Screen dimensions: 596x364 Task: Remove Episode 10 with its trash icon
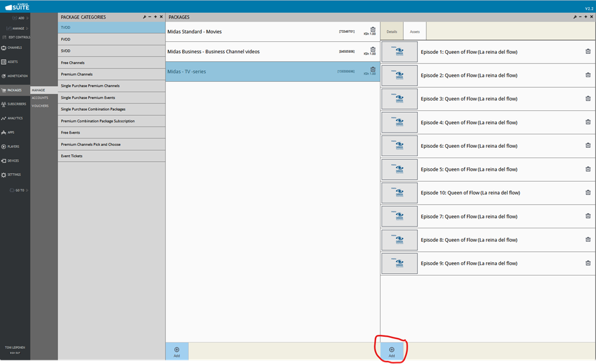[588, 193]
